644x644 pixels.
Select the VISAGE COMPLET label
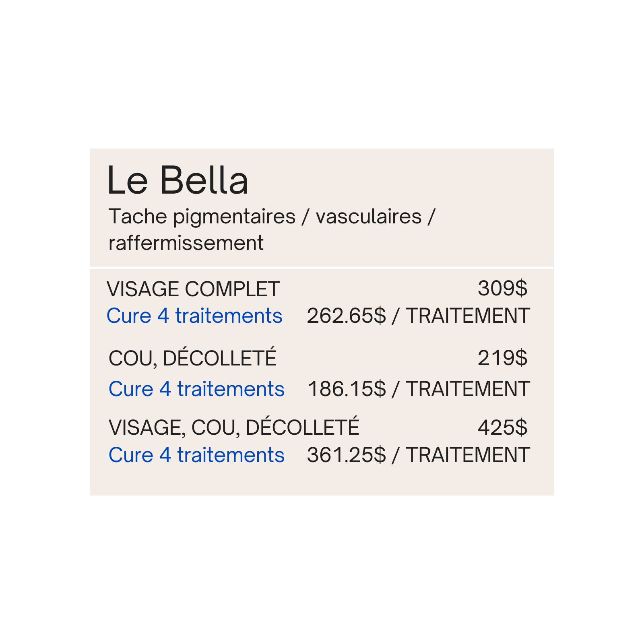point(193,289)
